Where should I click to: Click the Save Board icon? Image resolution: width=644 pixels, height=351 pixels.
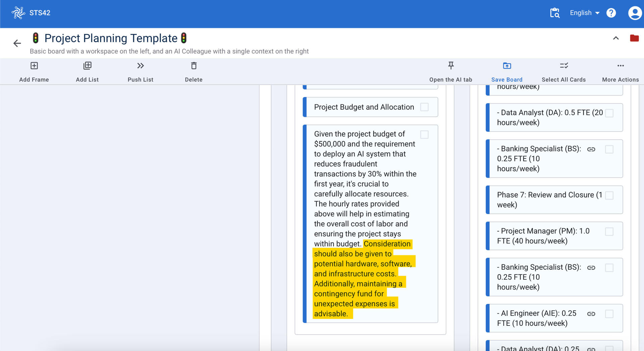point(506,66)
